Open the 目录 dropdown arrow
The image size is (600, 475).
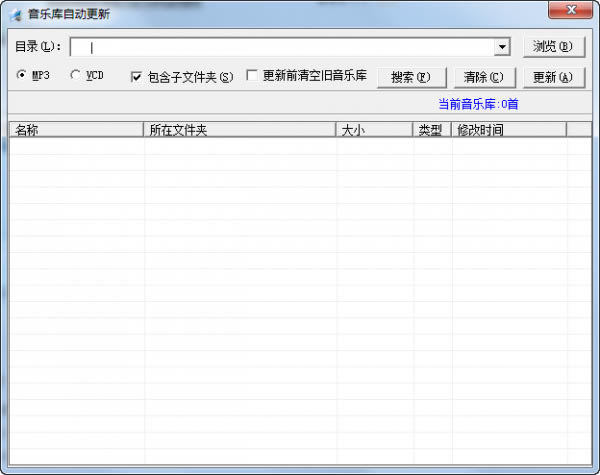coord(502,47)
